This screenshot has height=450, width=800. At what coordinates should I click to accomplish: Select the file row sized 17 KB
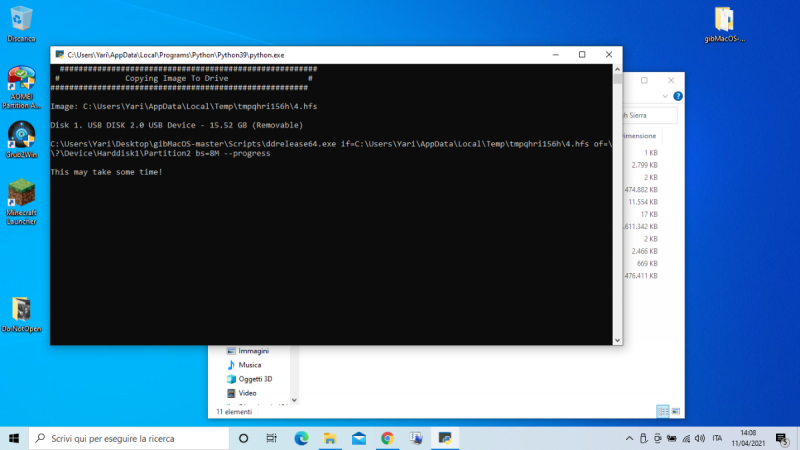(x=649, y=214)
